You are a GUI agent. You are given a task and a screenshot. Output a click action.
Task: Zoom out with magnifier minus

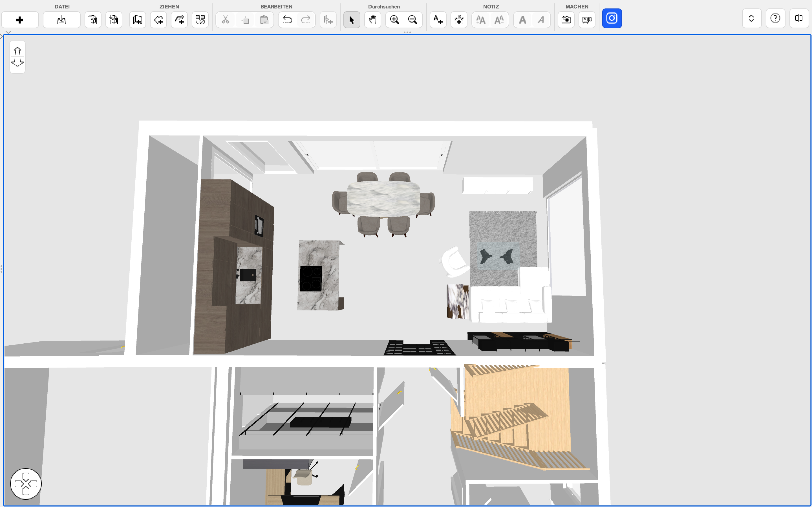pyautogui.click(x=413, y=20)
